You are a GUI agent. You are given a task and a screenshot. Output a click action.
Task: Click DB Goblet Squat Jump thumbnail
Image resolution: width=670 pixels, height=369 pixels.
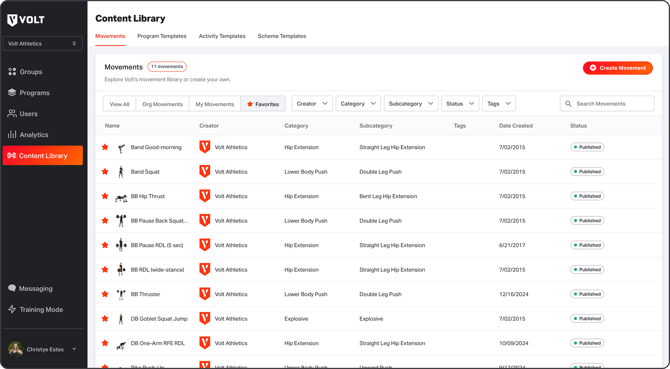pos(121,319)
